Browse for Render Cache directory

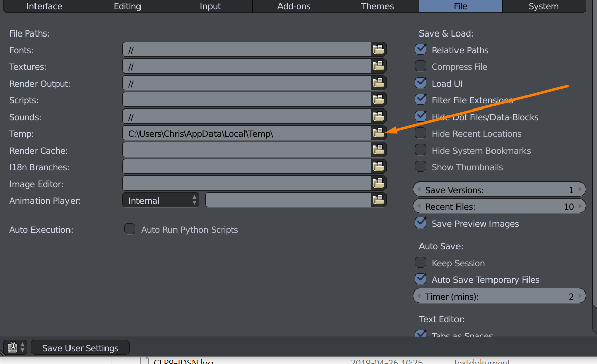[378, 150]
